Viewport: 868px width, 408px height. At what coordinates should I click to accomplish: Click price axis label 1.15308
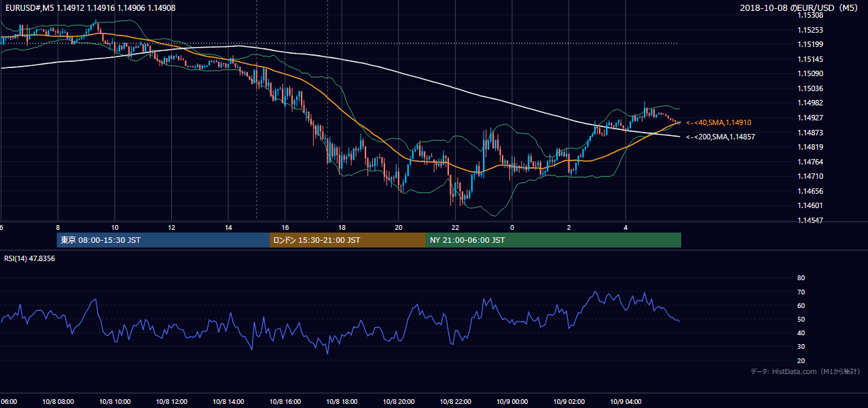810,15
